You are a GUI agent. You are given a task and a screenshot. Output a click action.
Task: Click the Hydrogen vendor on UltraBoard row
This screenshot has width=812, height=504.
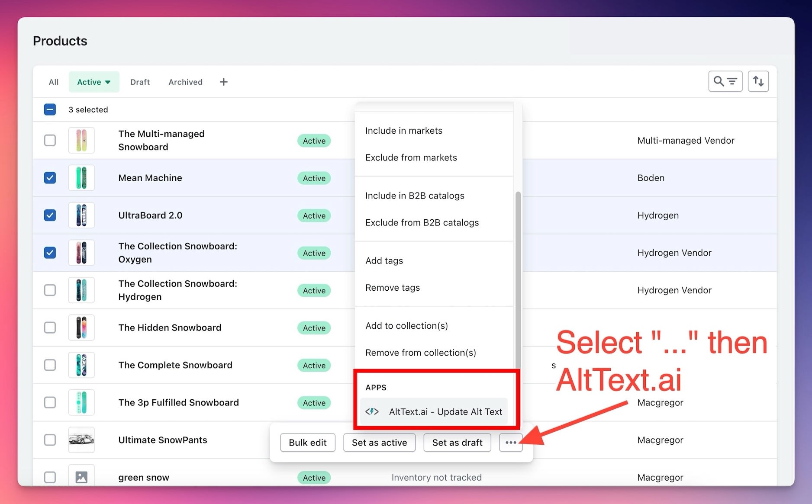click(x=658, y=215)
